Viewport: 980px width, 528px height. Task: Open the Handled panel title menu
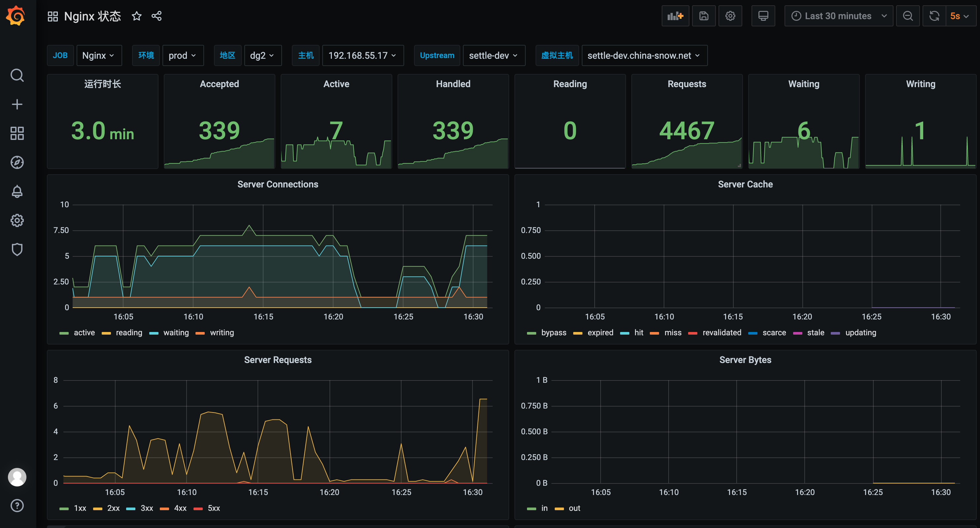point(453,84)
